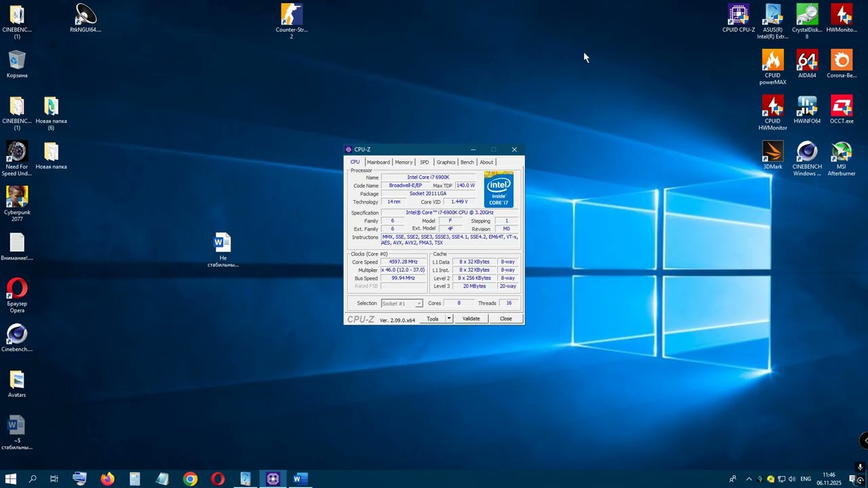This screenshot has width=868, height=488.
Task: Open the notification center icon
Action: pyautogui.click(x=852, y=479)
